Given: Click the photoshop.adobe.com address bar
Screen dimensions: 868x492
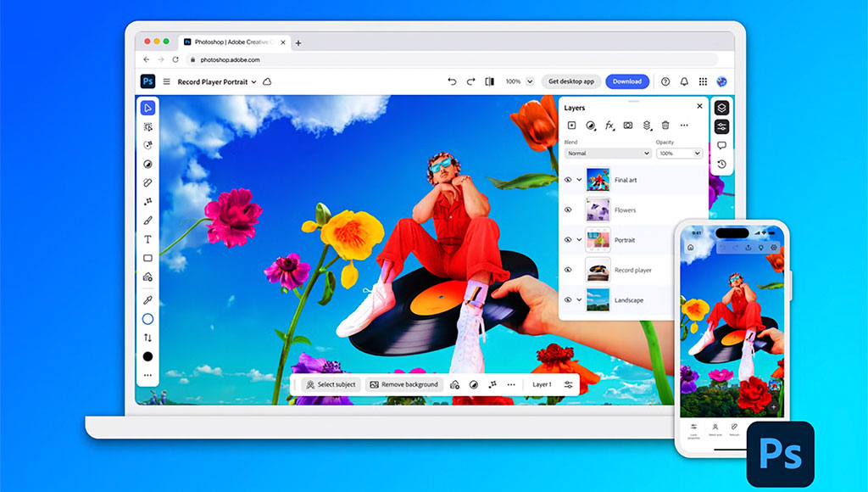Looking at the screenshot, I should [452, 59].
